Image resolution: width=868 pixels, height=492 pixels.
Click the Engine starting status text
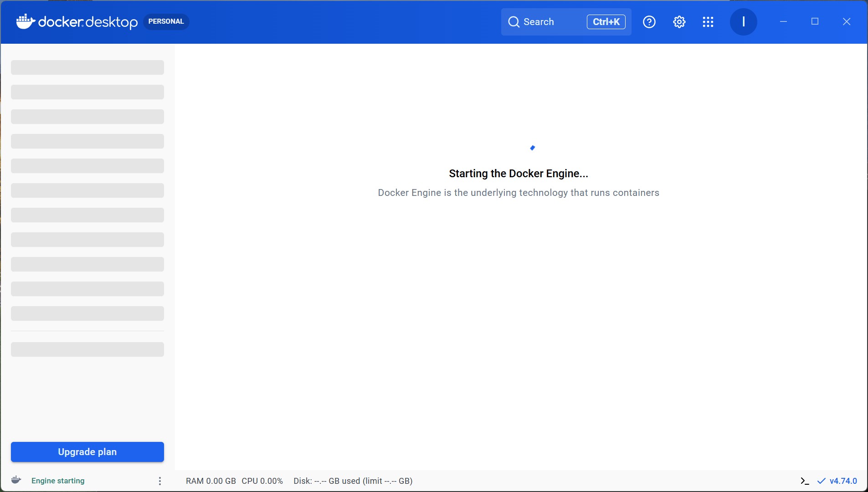[x=58, y=481]
